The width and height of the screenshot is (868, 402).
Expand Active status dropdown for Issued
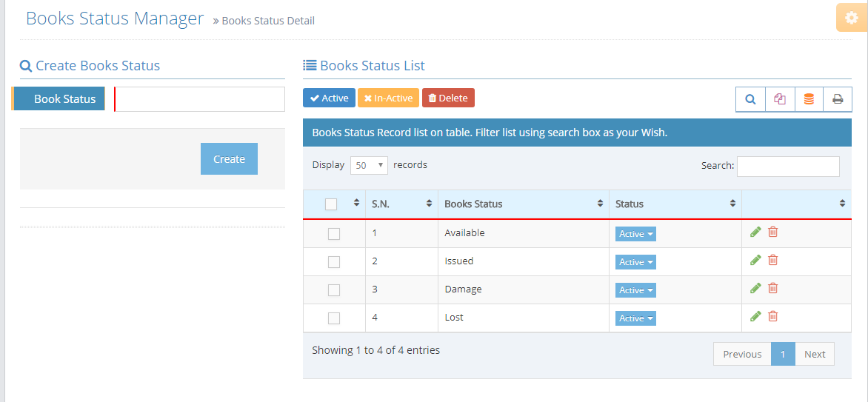pyautogui.click(x=635, y=262)
